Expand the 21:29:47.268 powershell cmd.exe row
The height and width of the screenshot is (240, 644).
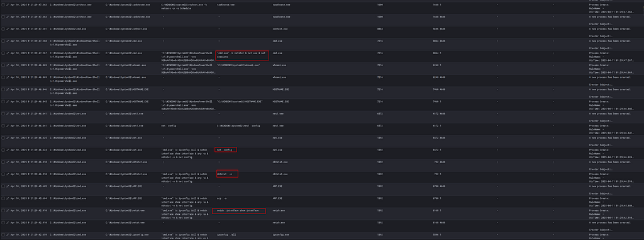point(8,41)
